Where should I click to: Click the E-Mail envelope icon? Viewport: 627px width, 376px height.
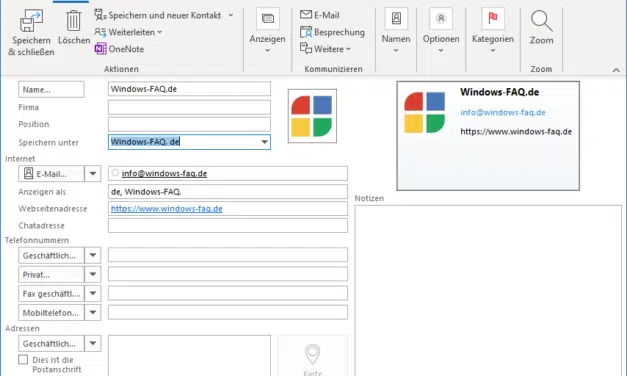(x=306, y=15)
